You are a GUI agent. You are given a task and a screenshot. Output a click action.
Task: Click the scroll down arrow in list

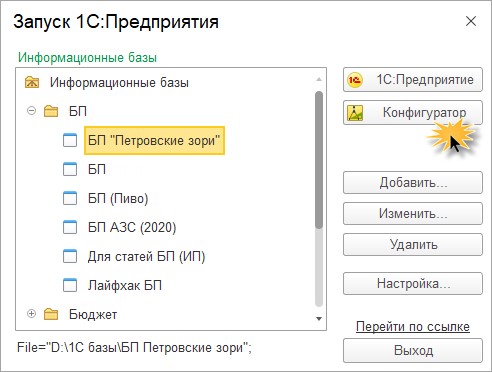click(319, 319)
